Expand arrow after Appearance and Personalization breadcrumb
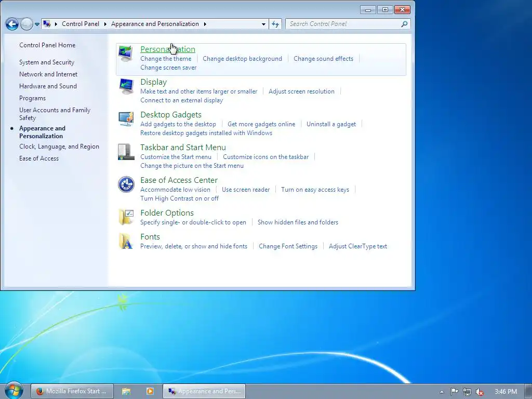The width and height of the screenshot is (532, 399). coord(205,24)
